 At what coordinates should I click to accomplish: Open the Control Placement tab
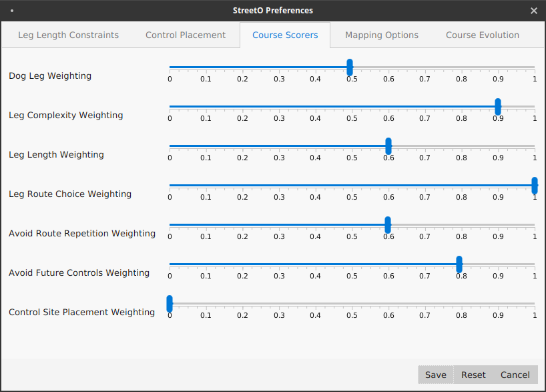[x=186, y=35]
